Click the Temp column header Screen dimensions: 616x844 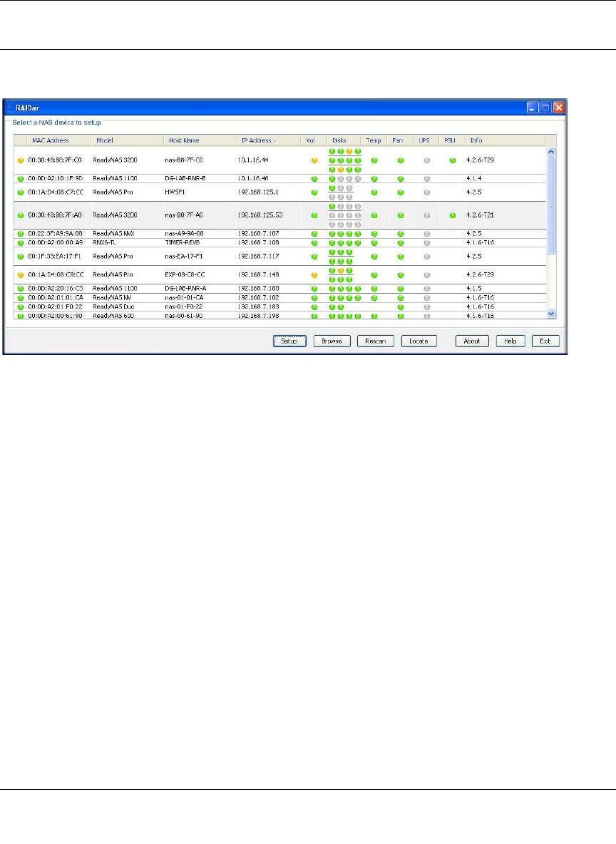pyautogui.click(x=374, y=140)
